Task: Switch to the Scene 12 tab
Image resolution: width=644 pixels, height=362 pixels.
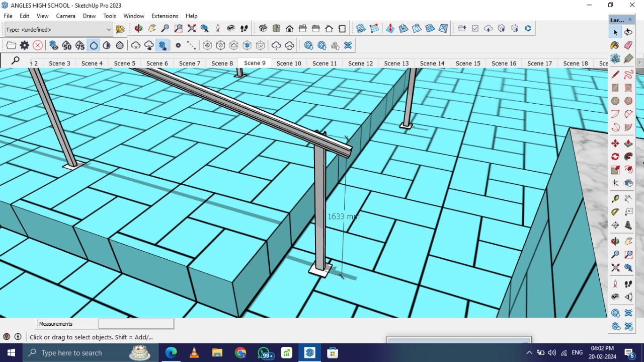Action: click(360, 63)
